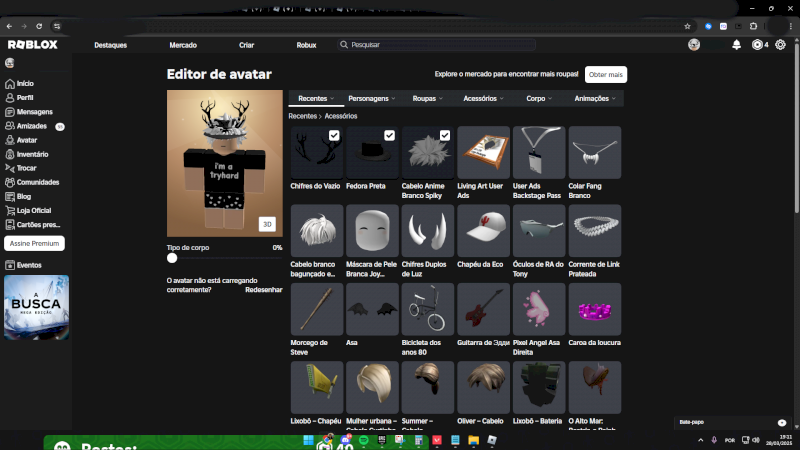The width and height of the screenshot is (800, 450).
Task: Expand the Corpo dropdown
Action: 539,98
